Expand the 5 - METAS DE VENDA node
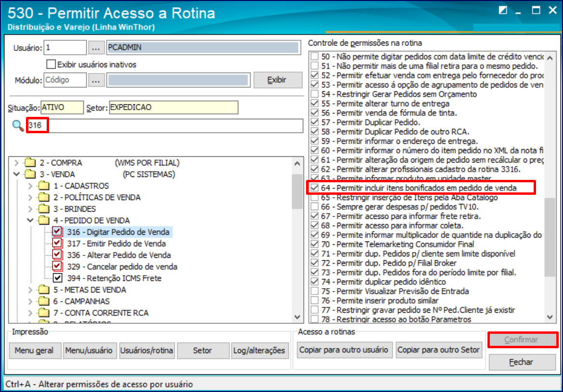This screenshot has height=392, width=563. coord(30,290)
